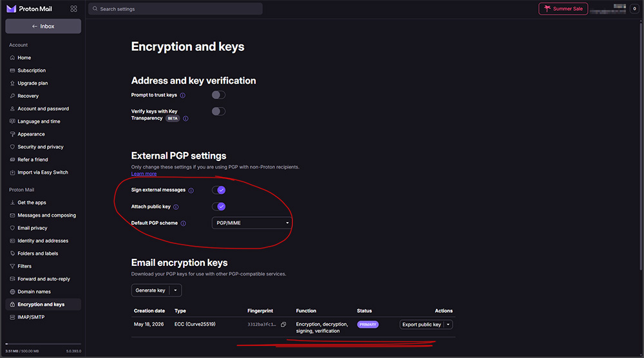This screenshot has width=644, height=358.
Task: Open the Proton apps grid icon
Action: coord(73,8)
